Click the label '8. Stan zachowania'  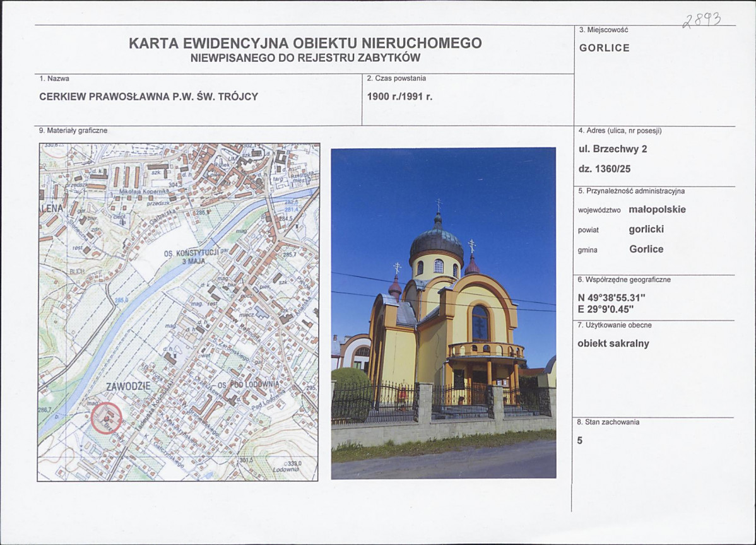tap(608, 422)
